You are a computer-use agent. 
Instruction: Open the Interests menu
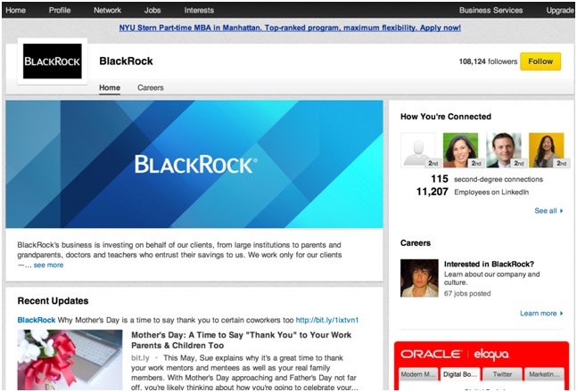199,11
